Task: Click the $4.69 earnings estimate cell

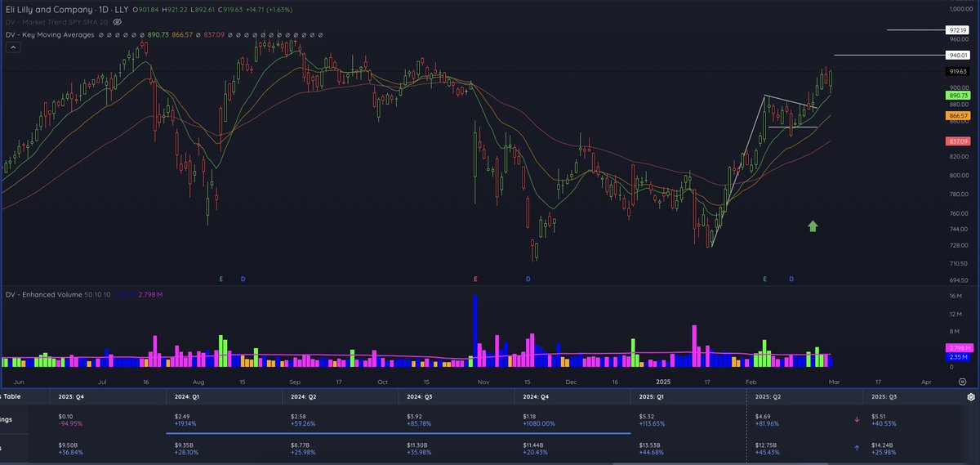Action: (x=763, y=416)
